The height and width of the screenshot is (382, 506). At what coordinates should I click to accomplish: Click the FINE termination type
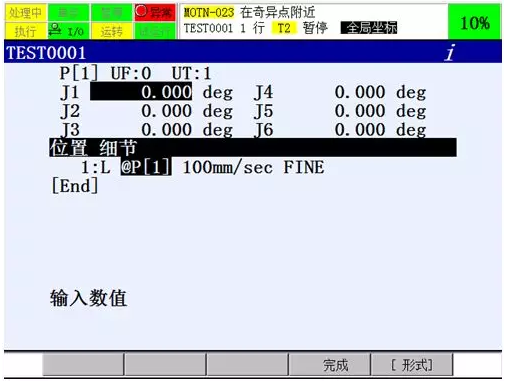click(x=304, y=167)
